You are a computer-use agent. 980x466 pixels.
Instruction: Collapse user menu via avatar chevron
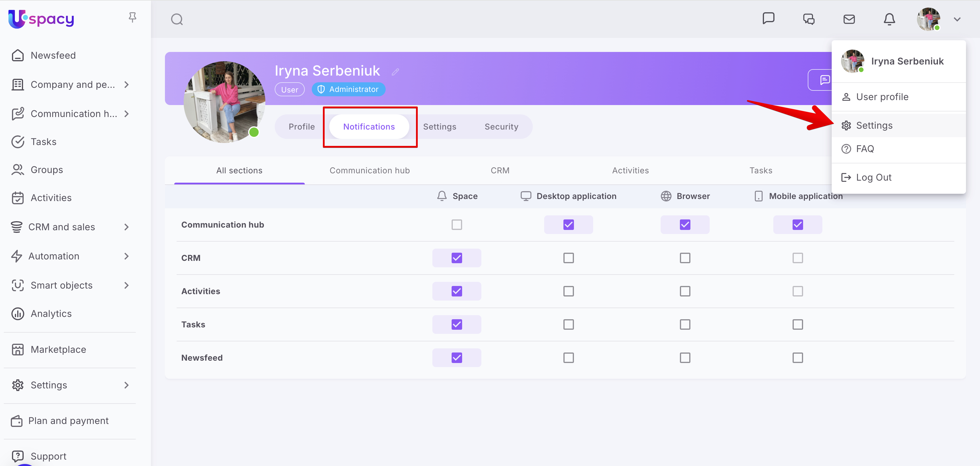coord(957,19)
